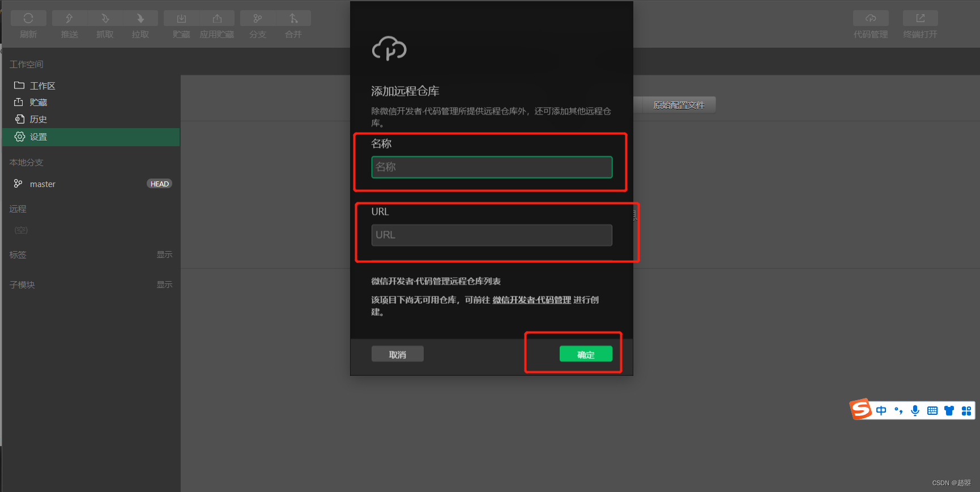This screenshot has width=980, height=492.
Task: Click the 拉取 pull icon
Action: click(140, 19)
